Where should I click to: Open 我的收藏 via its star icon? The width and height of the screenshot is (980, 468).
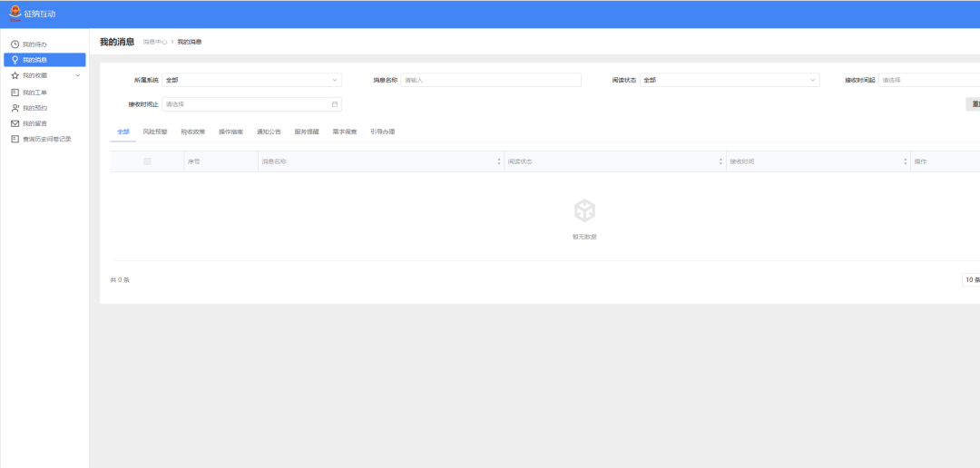pos(15,75)
